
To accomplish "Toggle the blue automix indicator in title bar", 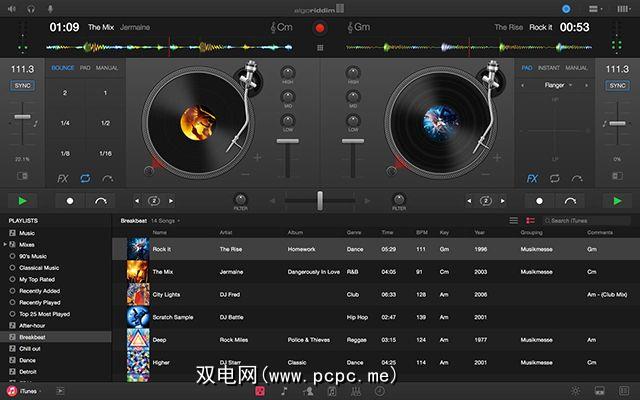I will tap(566, 9).
